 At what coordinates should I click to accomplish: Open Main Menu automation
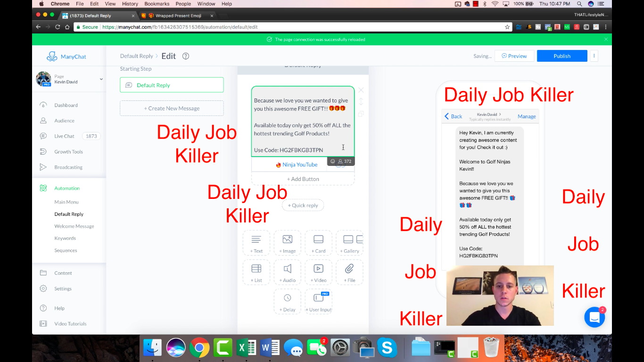66,202
